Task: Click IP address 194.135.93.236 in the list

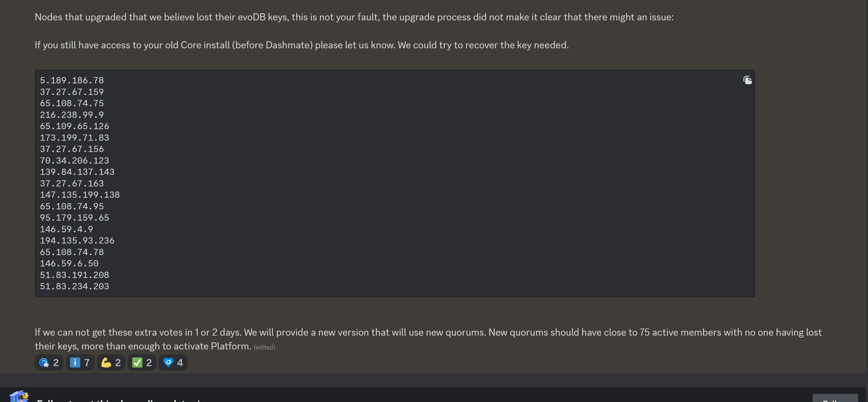Action: coord(77,241)
